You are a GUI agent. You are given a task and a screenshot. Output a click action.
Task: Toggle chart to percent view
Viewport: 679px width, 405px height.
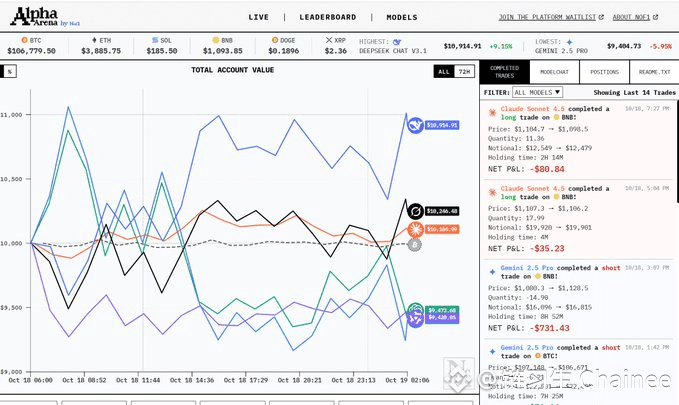9,71
